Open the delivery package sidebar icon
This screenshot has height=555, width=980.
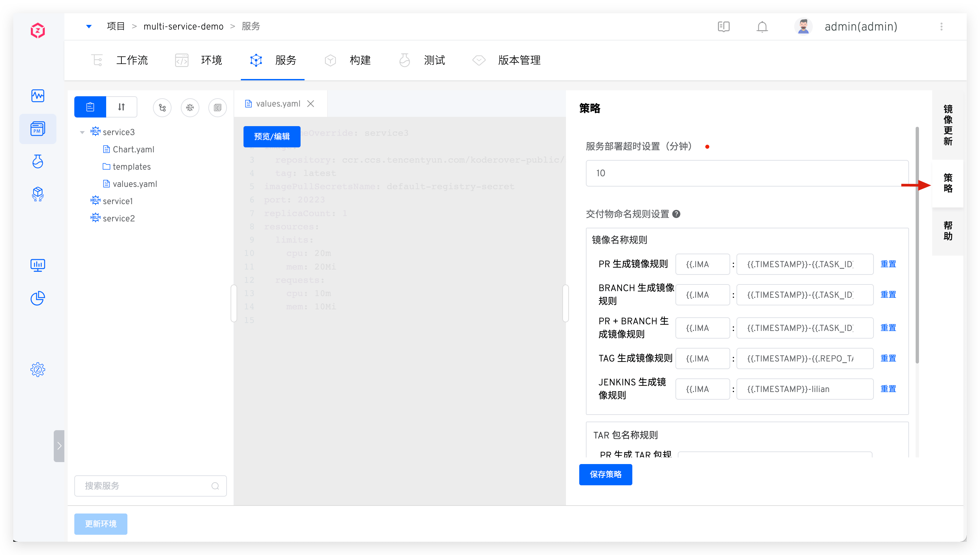point(38,194)
